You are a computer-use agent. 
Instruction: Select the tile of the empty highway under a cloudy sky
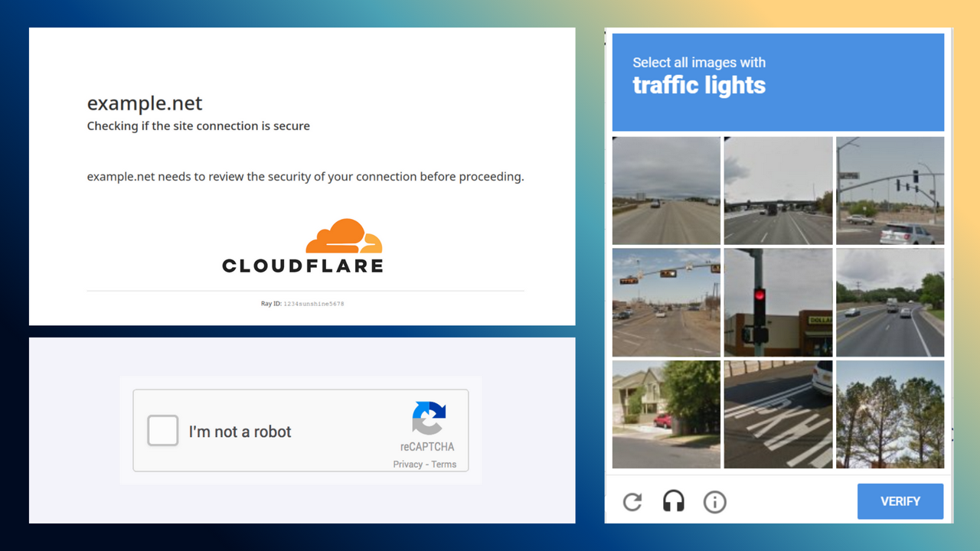click(666, 191)
